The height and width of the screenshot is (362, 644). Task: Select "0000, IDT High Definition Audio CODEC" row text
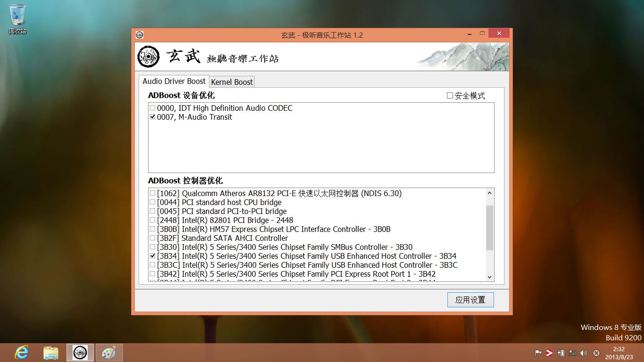(224, 108)
